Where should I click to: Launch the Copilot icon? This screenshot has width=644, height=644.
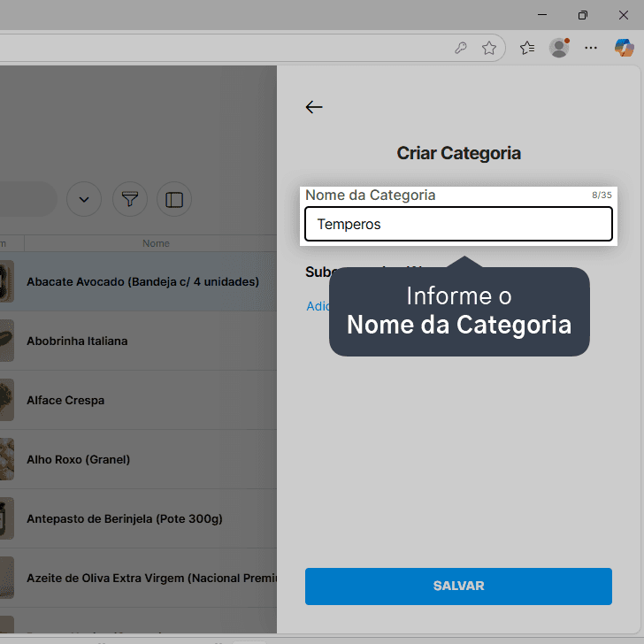pos(624,48)
